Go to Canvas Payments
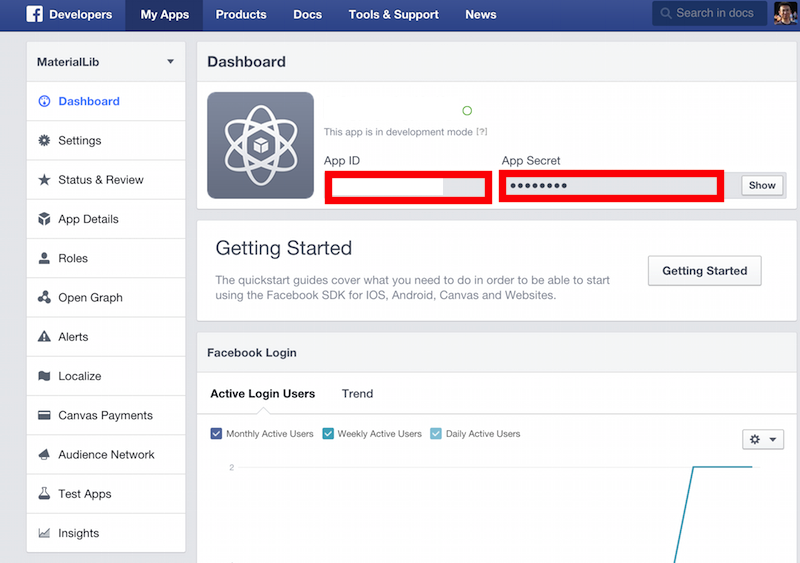This screenshot has width=800, height=563. pos(106,415)
